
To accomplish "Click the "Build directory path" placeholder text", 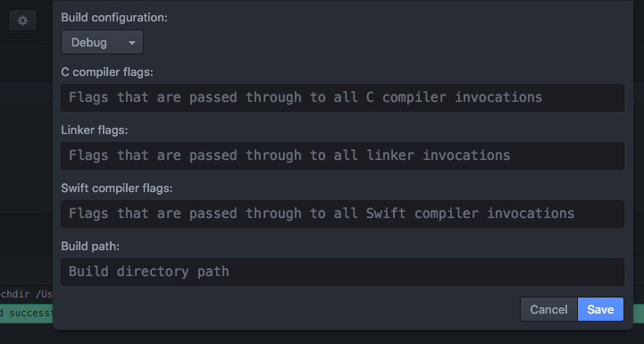I will point(148,272).
